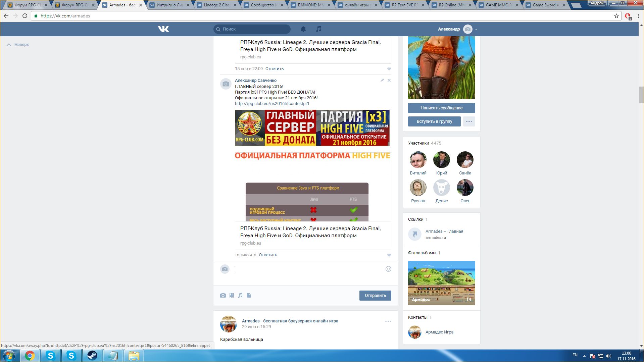This screenshot has width=644, height=362.
Task: Open group actions ellipsis button
Action: pyautogui.click(x=469, y=121)
